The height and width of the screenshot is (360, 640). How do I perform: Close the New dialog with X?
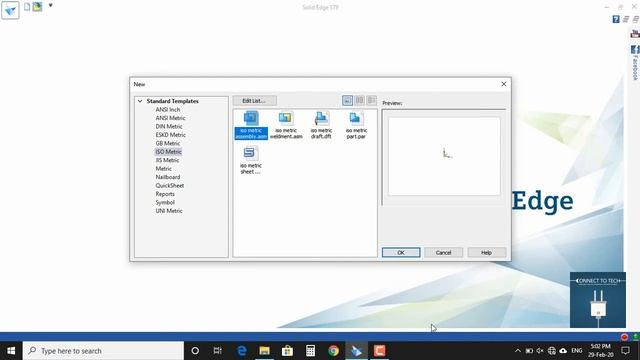504,84
